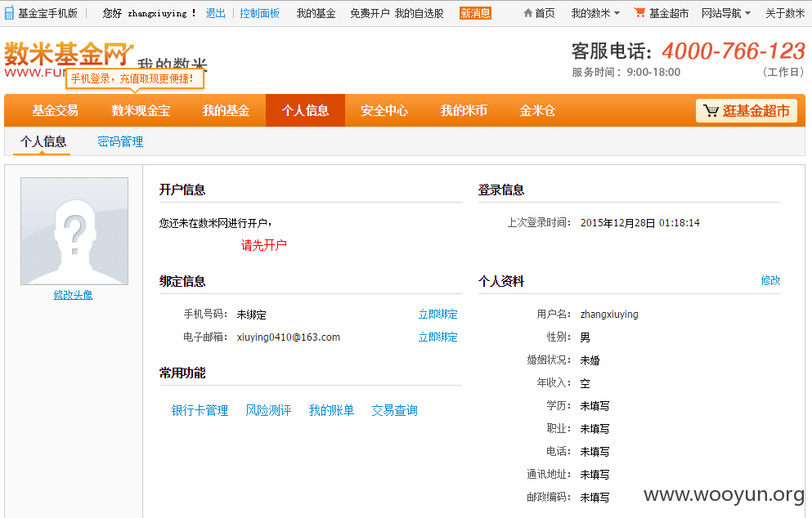The height and width of the screenshot is (518, 812).
Task: Click the 修改头像 link
Action: [x=73, y=294]
